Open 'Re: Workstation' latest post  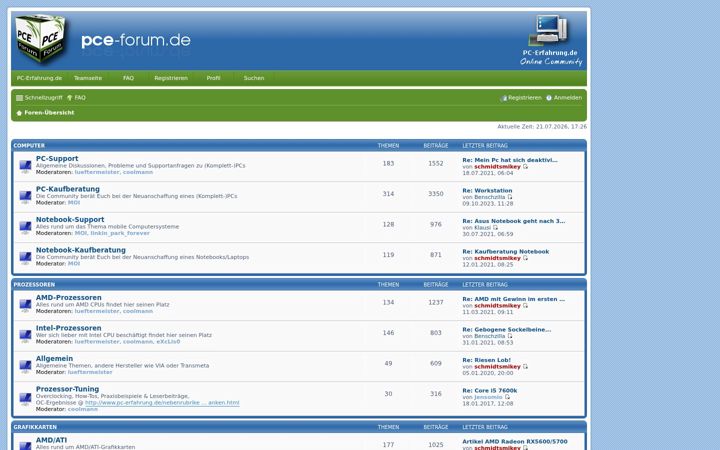(487, 191)
